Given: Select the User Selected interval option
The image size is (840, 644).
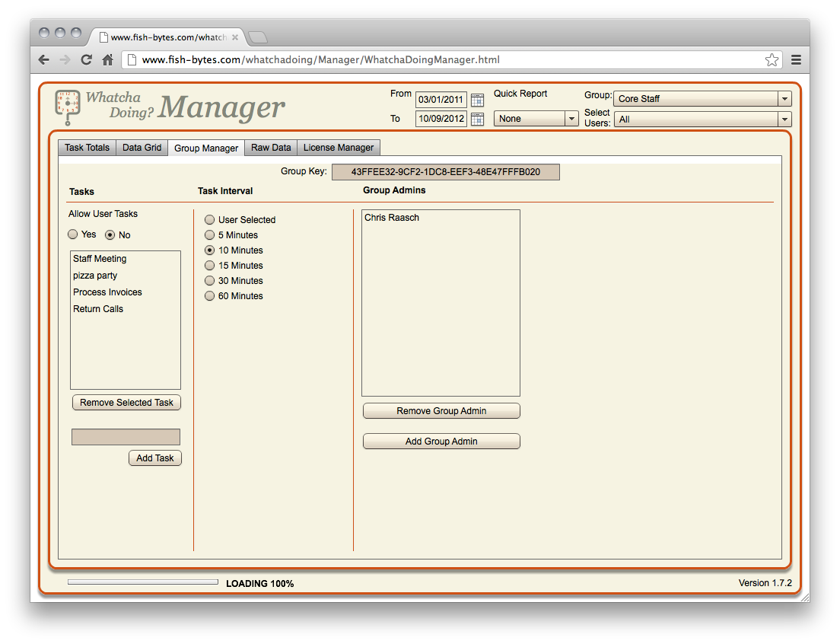Looking at the screenshot, I should 210,220.
